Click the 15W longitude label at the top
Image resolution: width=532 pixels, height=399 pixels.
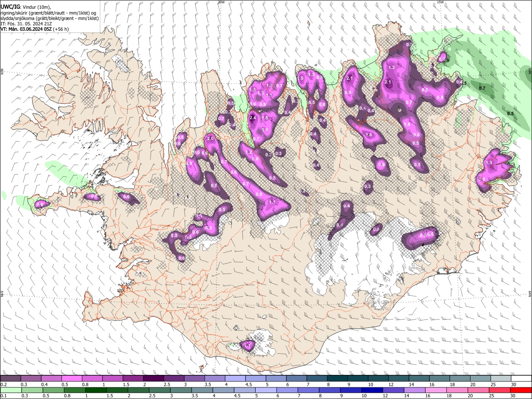[x=440, y=2]
